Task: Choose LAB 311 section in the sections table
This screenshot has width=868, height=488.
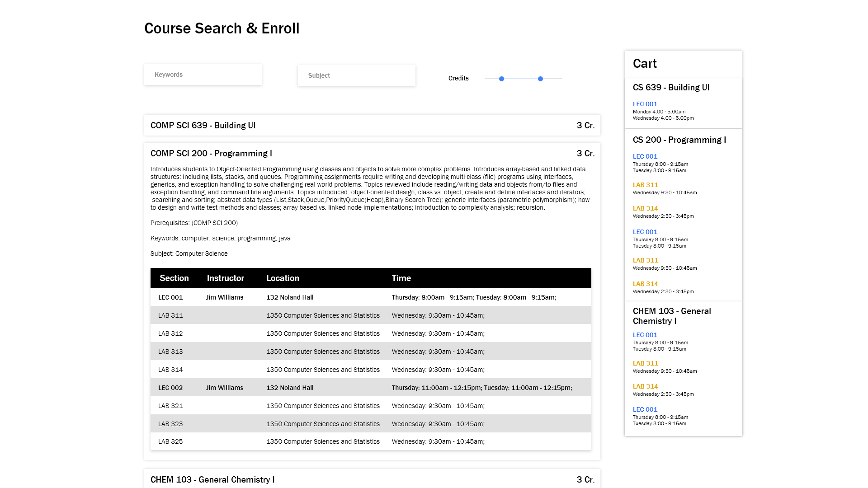Action: (371, 315)
